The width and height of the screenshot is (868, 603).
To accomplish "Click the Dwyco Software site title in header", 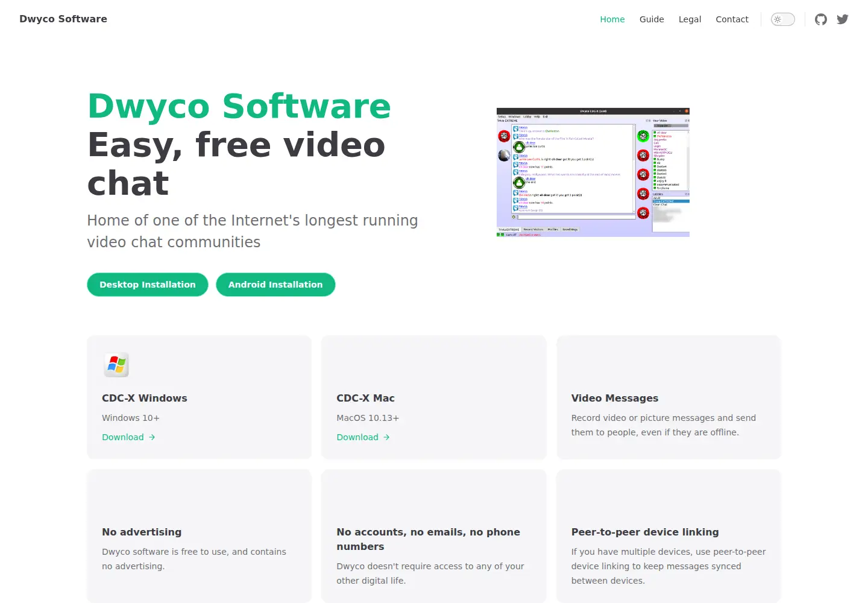I will [63, 19].
